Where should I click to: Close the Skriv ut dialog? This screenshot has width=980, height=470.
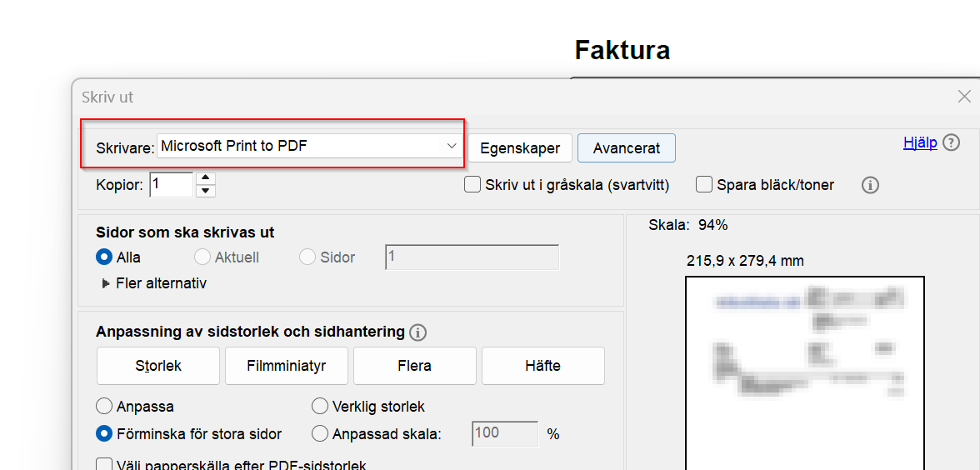coord(964,97)
